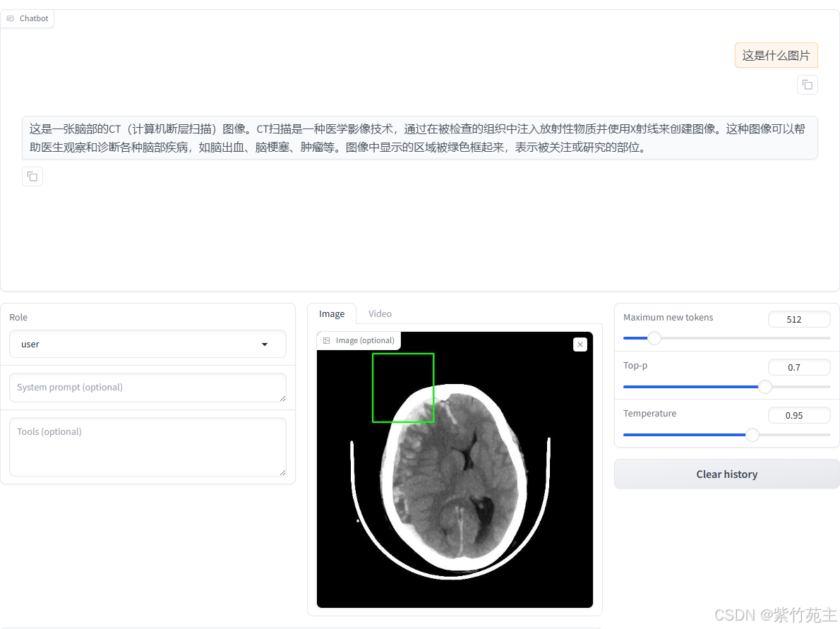Edit the Top-p value 0.7
Image resolution: width=840 pixels, height=629 pixels.
coord(799,368)
